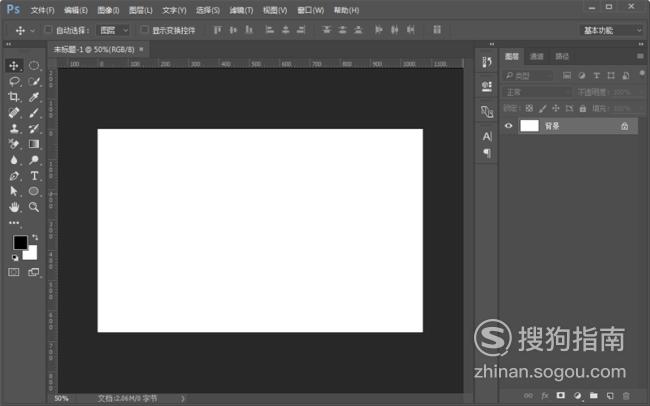Change the screen mode
This screenshot has height=406, width=650.
(34, 272)
